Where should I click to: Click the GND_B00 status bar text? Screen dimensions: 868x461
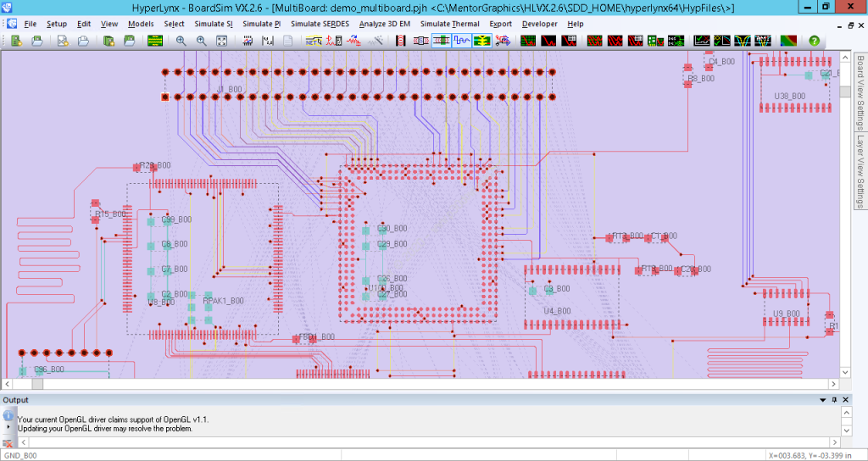19,455
